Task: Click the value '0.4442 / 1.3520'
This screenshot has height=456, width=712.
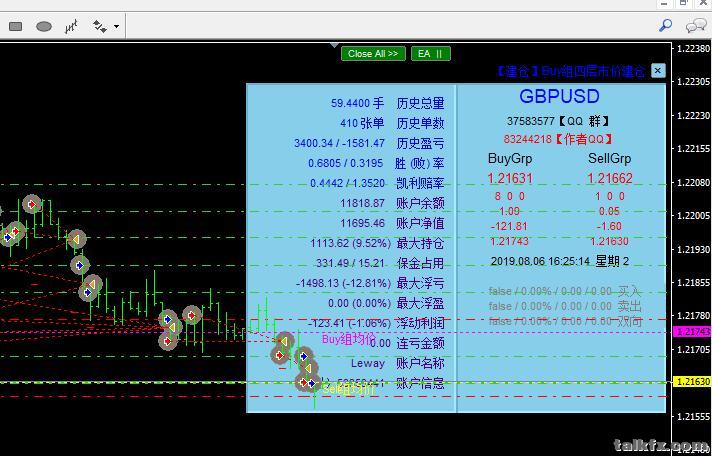Action: pos(347,183)
